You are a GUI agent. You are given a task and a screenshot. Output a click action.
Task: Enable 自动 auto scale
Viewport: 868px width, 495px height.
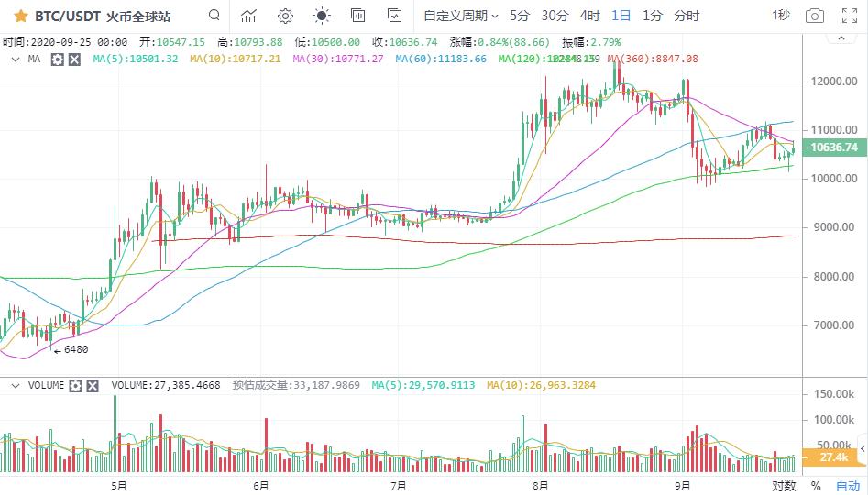(848, 485)
